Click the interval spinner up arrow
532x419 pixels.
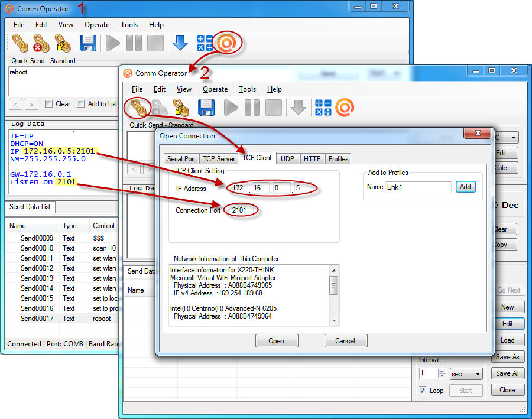tap(442, 371)
